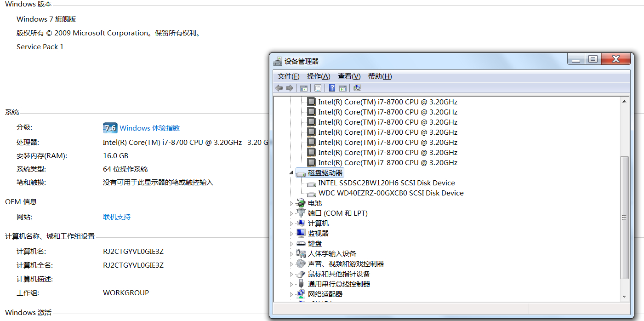Screen dimensions: 644x321
Task: Expand the 监视器 node
Action: tap(291, 234)
